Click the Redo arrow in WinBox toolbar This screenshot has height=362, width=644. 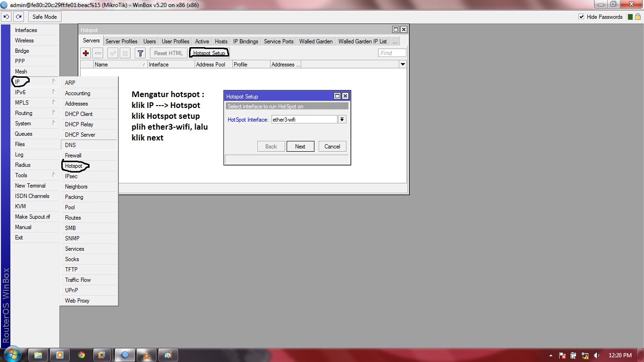(x=18, y=16)
